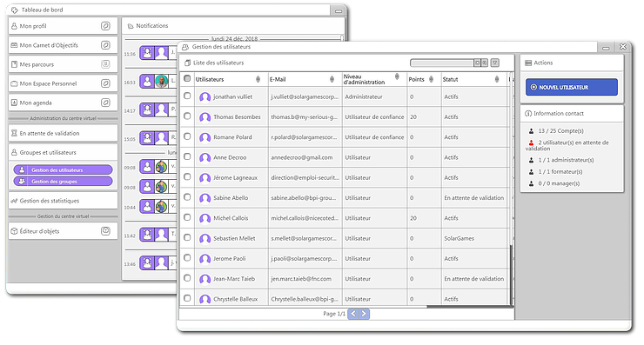Image resolution: width=644 pixels, height=345 pixels.
Task: Click red users awaiting validation icon
Action: [531, 143]
